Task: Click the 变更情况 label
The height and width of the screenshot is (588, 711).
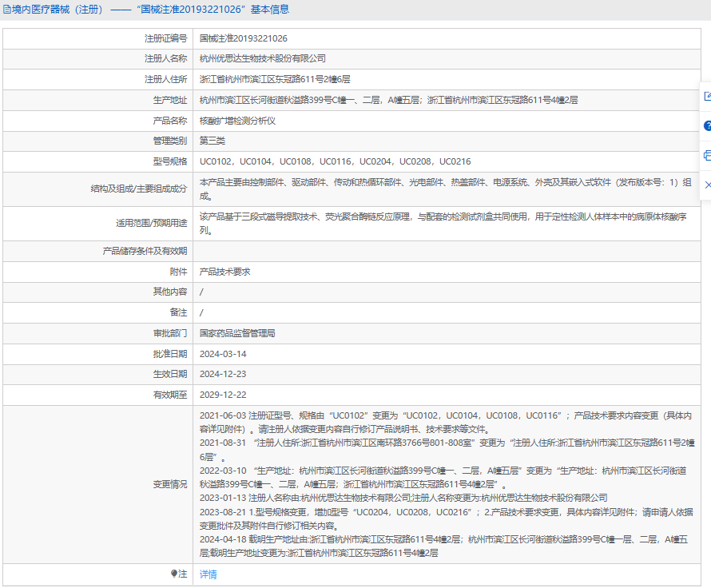Action: click(x=169, y=484)
